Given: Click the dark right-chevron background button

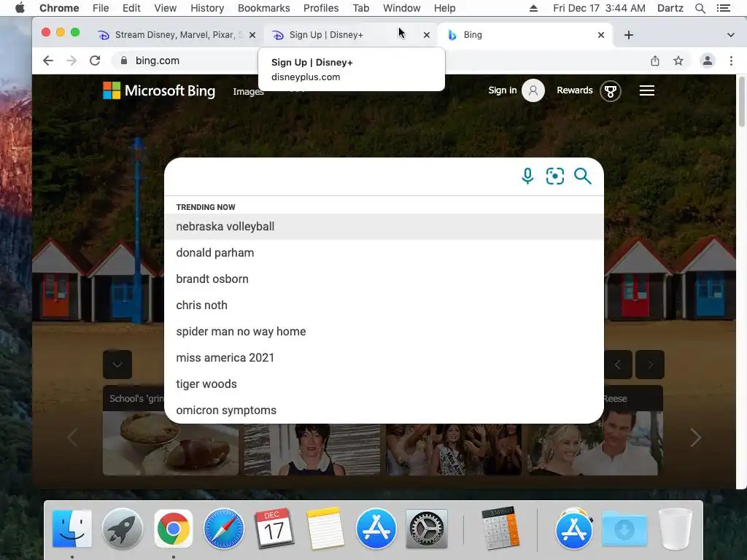Looking at the screenshot, I should click(650, 365).
